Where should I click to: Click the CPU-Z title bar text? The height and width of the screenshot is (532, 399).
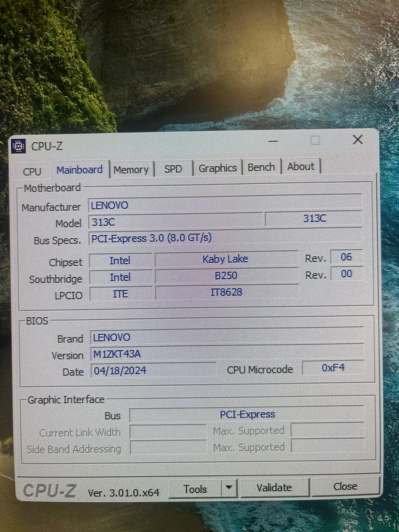[47, 146]
